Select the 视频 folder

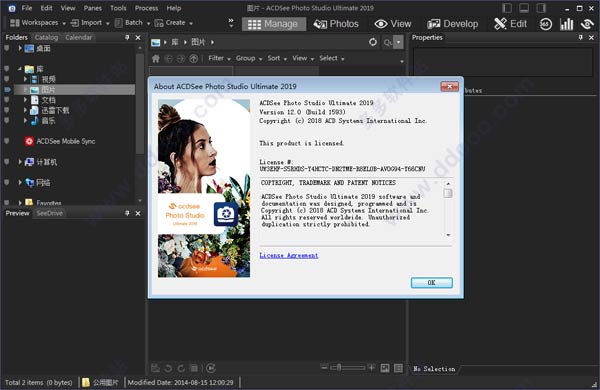[x=48, y=79]
